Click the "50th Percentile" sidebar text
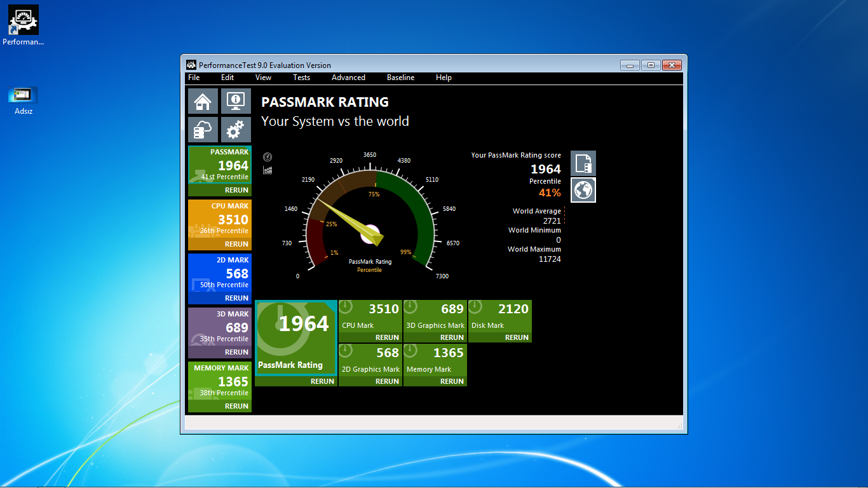 [224, 285]
